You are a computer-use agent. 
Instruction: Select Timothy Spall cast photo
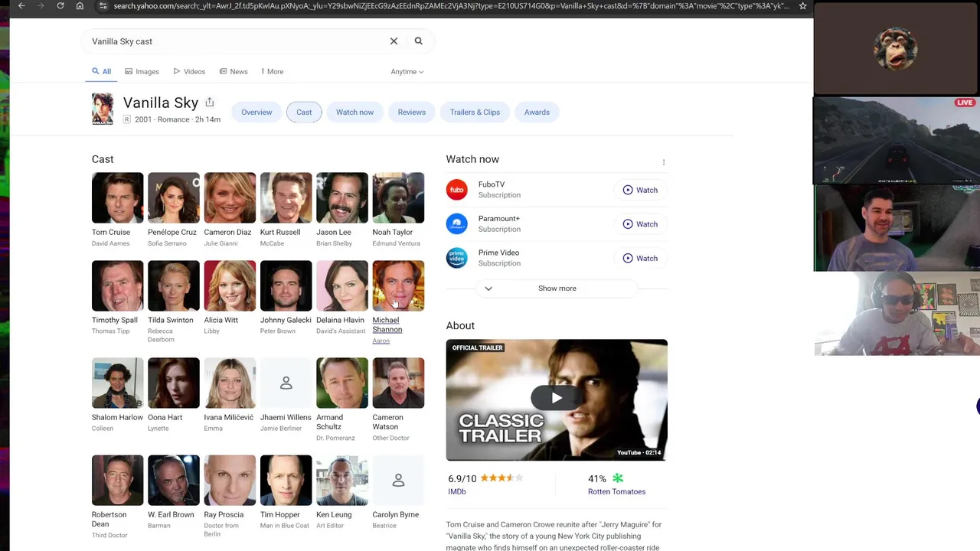click(117, 285)
